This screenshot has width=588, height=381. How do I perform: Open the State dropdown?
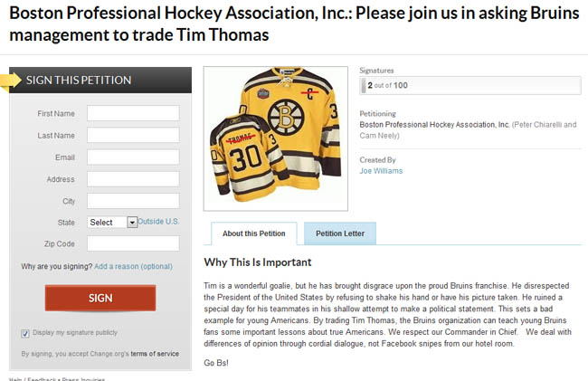tap(112, 222)
